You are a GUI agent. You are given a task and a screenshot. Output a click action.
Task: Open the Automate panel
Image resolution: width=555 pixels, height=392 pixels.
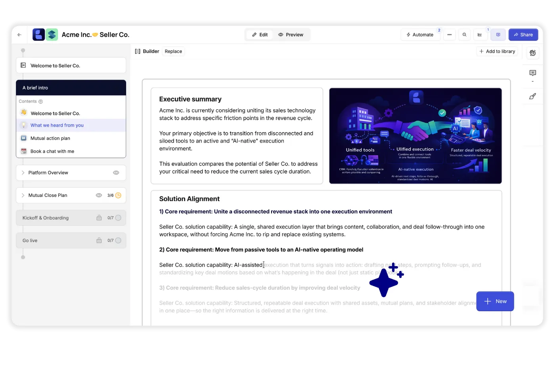click(420, 35)
